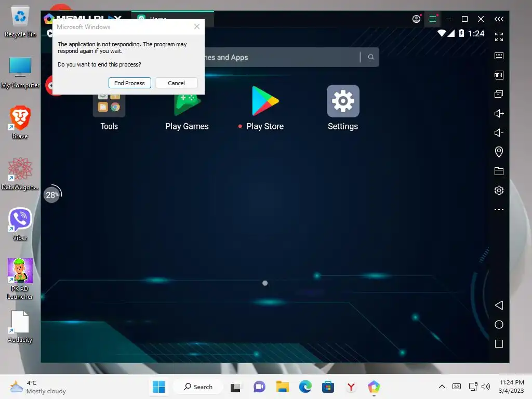Open Yandex browser from taskbar

tap(351, 387)
